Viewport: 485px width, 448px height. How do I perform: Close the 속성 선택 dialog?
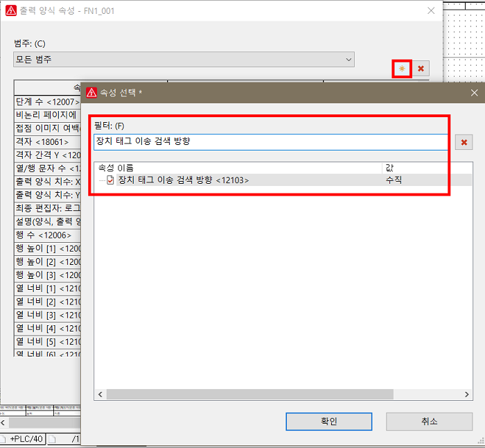(x=474, y=92)
